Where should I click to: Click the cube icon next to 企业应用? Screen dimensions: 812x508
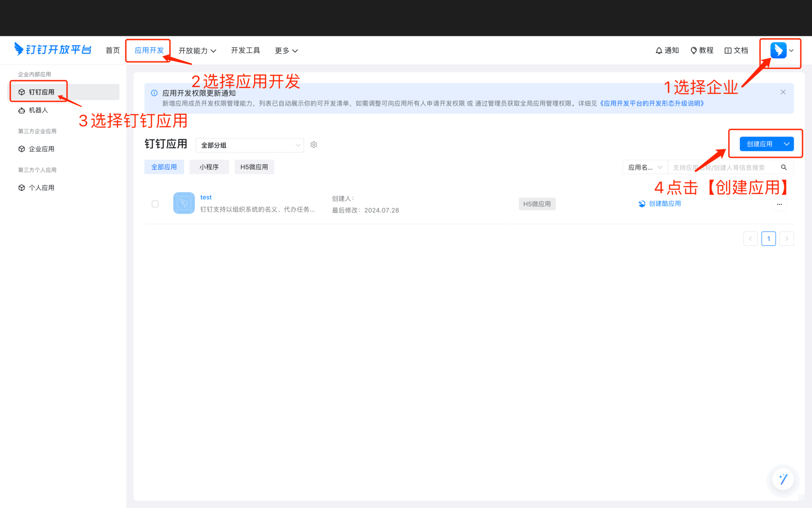click(x=22, y=149)
